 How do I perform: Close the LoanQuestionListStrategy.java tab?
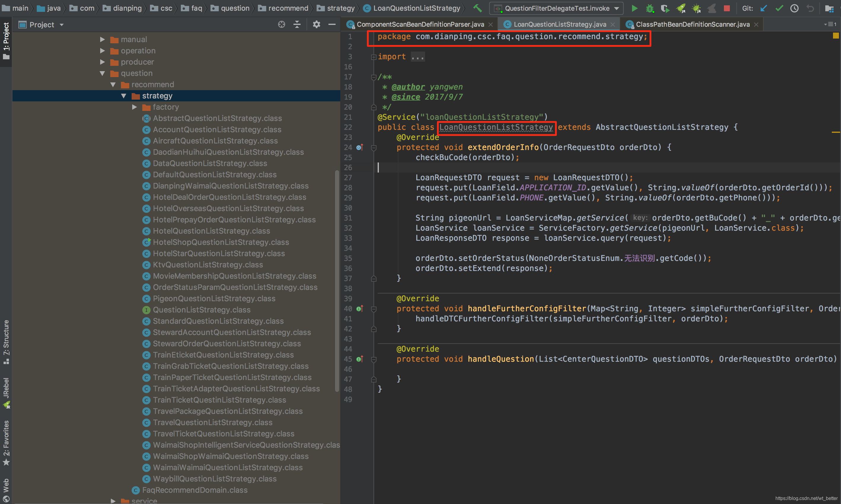(x=613, y=24)
